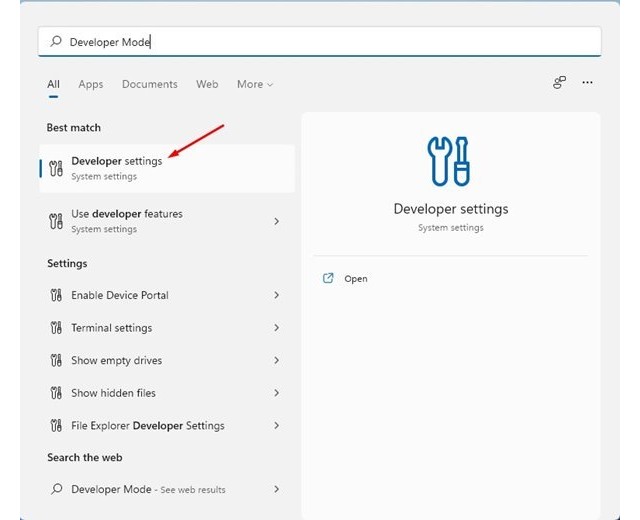Open the More filter dropdown
The height and width of the screenshot is (520, 640).
255,84
